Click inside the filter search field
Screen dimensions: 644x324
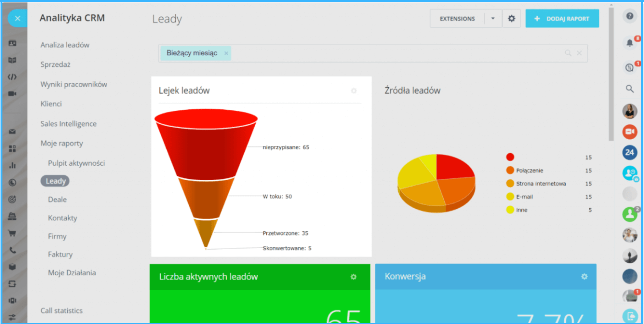point(393,53)
